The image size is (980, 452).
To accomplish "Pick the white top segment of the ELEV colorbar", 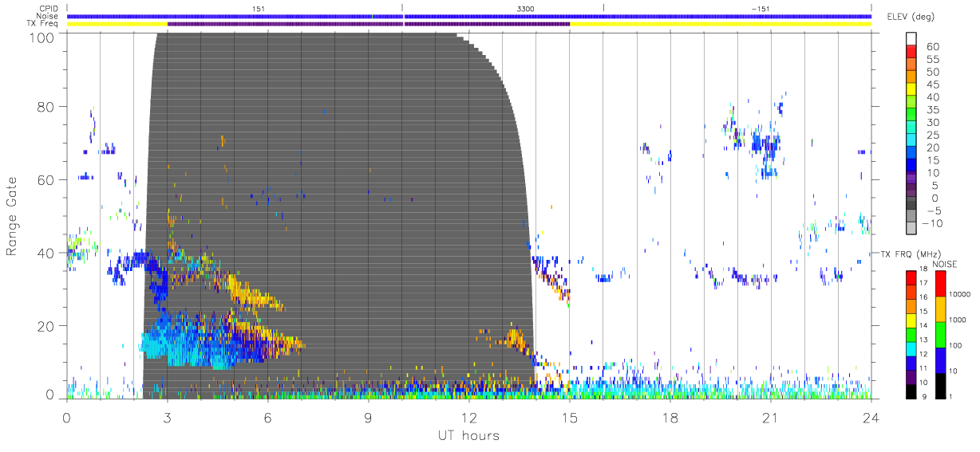I will pyautogui.click(x=912, y=39).
